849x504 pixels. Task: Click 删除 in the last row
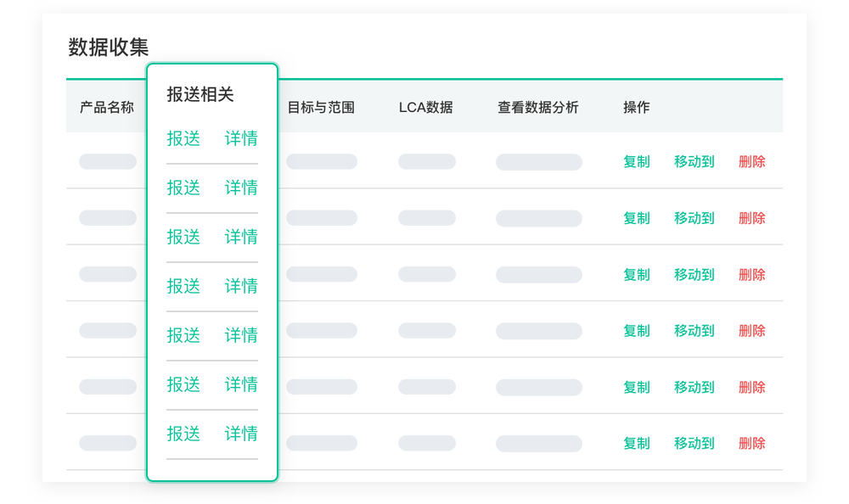point(752,444)
